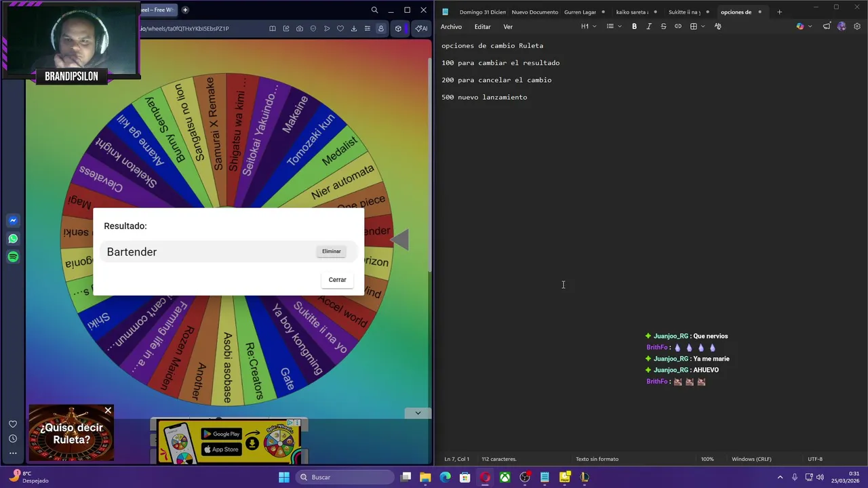Open Opera privacy shield icon
The image size is (868, 488).
[313, 28]
